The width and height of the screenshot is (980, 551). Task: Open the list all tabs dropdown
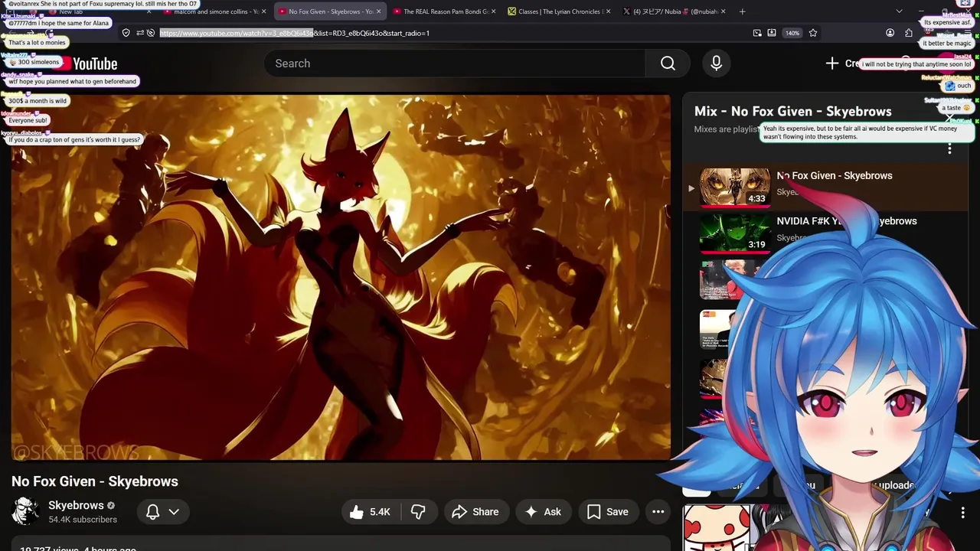pos(899,11)
